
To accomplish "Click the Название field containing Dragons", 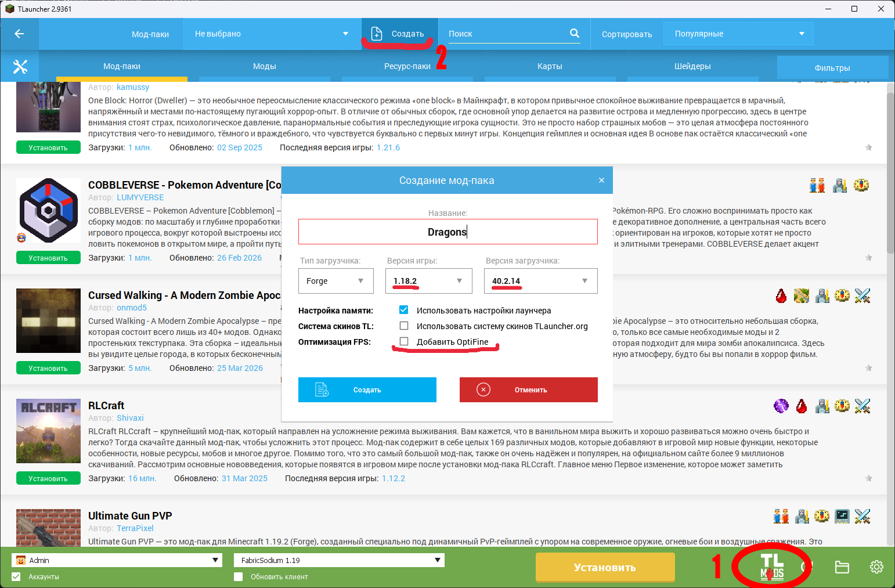I will [448, 232].
